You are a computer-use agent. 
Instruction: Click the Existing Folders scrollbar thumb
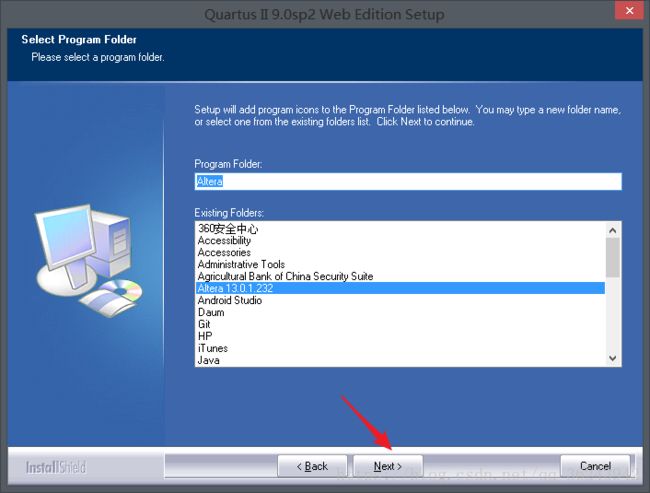[613, 258]
